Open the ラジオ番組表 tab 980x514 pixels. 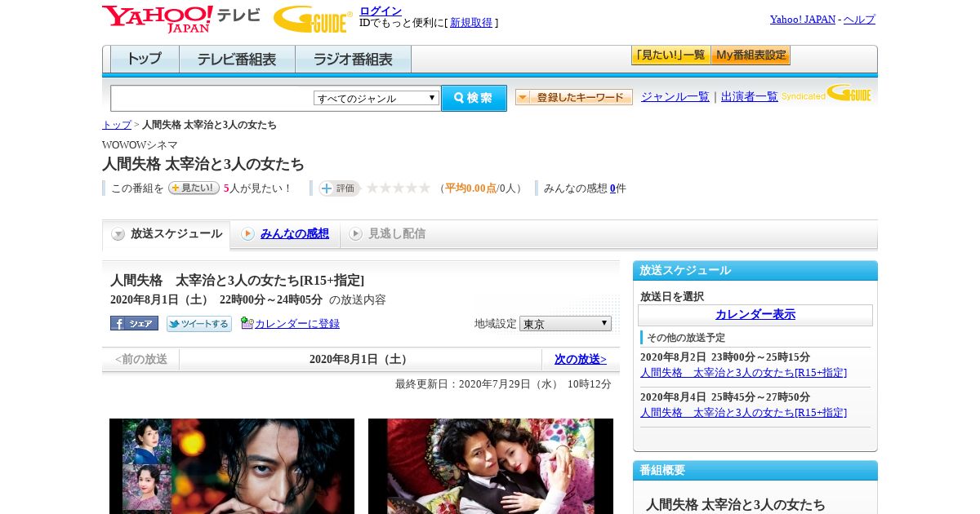point(353,60)
